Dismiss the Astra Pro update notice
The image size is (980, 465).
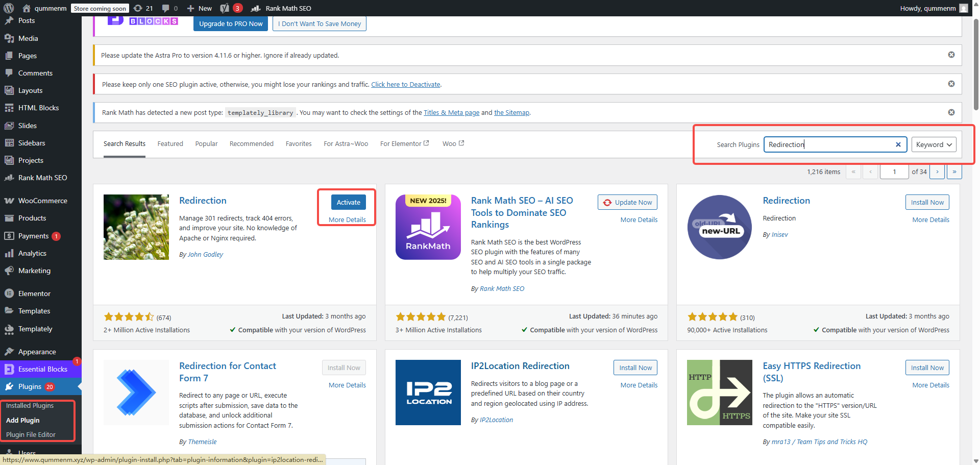coord(951,55)
